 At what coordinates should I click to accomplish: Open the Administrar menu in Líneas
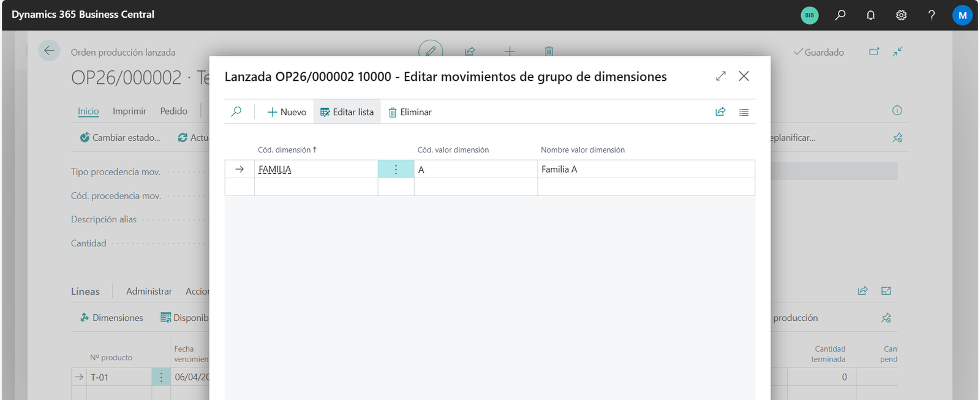pos(149,292)
